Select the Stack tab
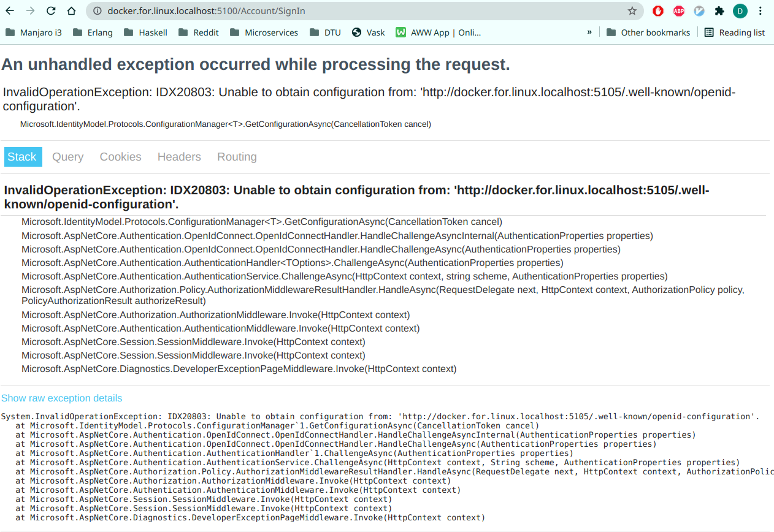Image resolution: width=774 pixels, height=532 pixels. [x=23, y=157]
